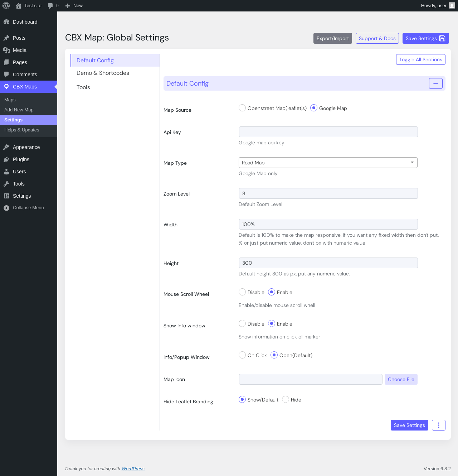Open the user avatar in admin bar
458x476 pixels.
452,6
